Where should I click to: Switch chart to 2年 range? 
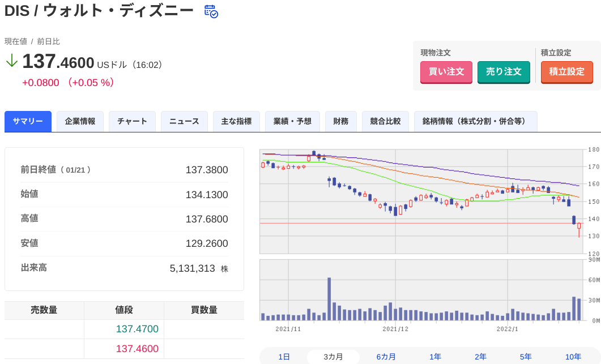[481, 357]
